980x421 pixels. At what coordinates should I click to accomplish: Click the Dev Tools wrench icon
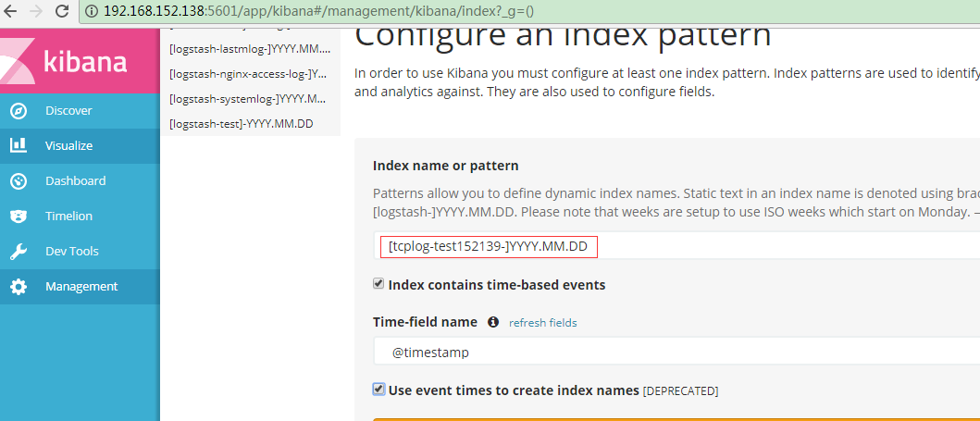point(19,252)
